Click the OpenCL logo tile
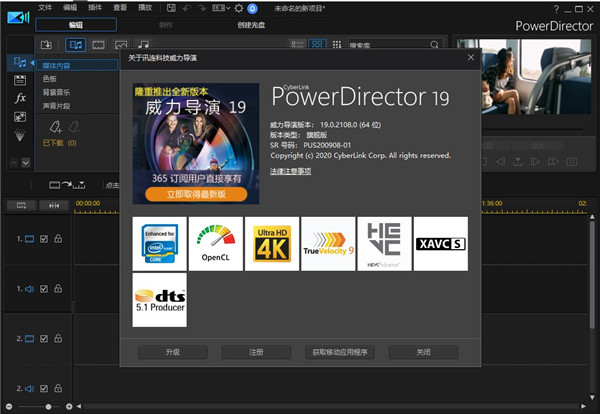Screen dimensions: 600x414 coord(216,244)
